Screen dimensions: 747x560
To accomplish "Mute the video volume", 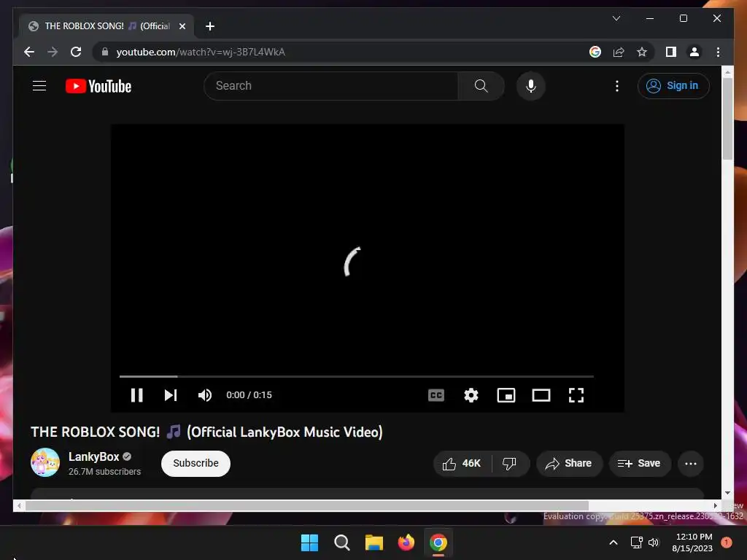I will pos(205,394).
